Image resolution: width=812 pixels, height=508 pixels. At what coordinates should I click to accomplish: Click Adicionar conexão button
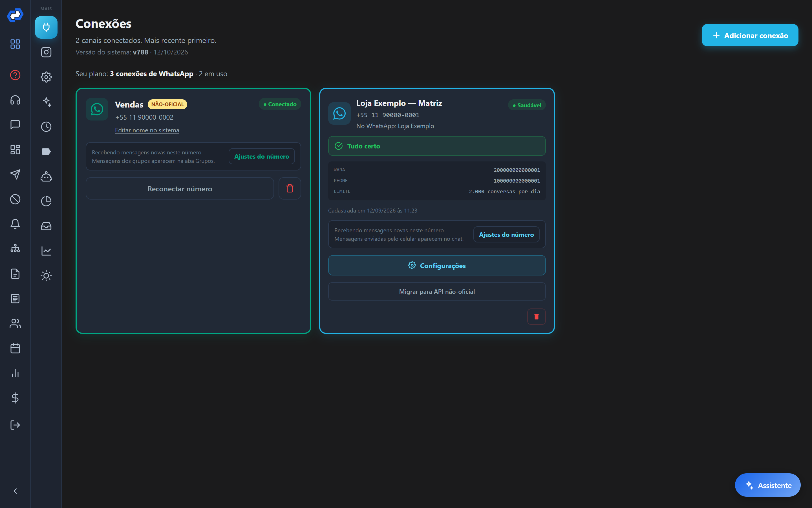click(x=750, y=35)
